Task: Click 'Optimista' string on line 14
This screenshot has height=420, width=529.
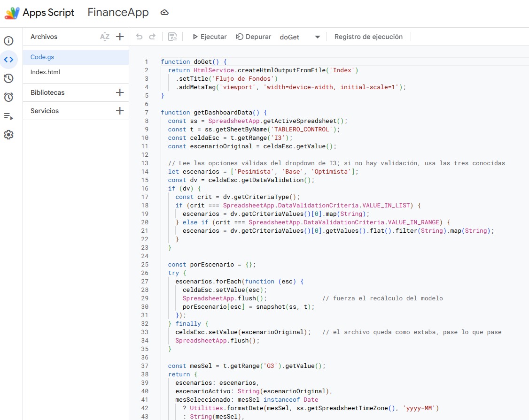Action: coord(331,172)
